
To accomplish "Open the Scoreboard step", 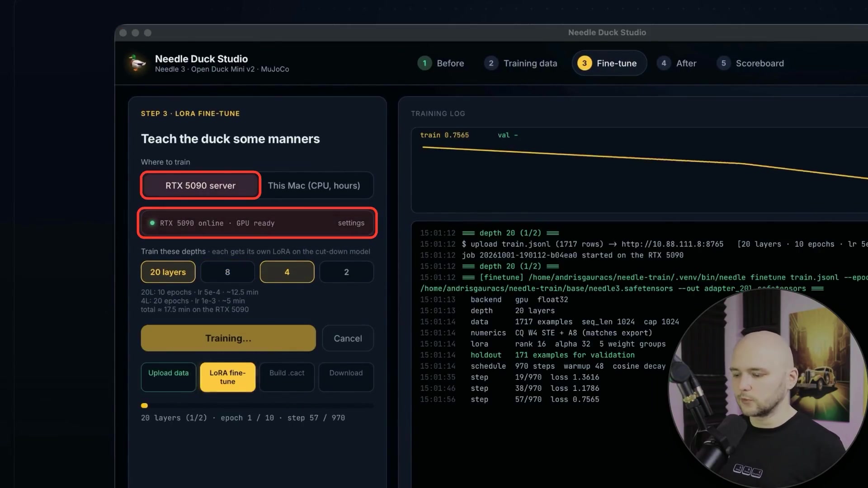I will [750, 63].
